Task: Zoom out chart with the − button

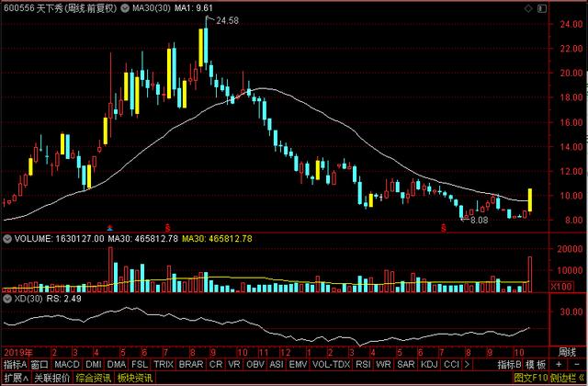Action: tap(576, 364)
